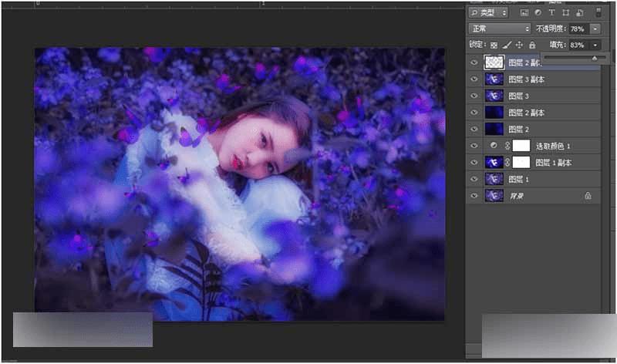Click the 图层 1 副本 layer mask thumbnail

(521, 162)
